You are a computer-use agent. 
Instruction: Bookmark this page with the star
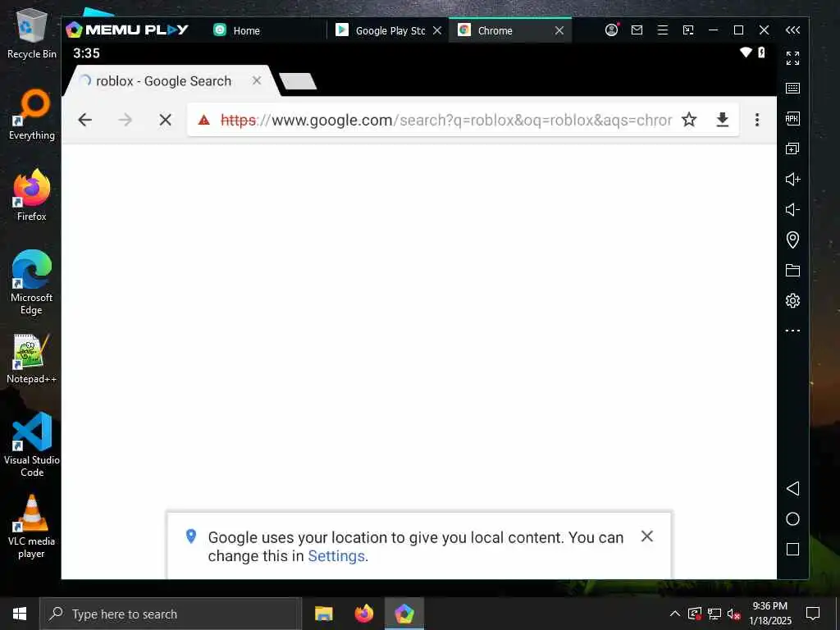pyautogui.click(x=689, y=120)
